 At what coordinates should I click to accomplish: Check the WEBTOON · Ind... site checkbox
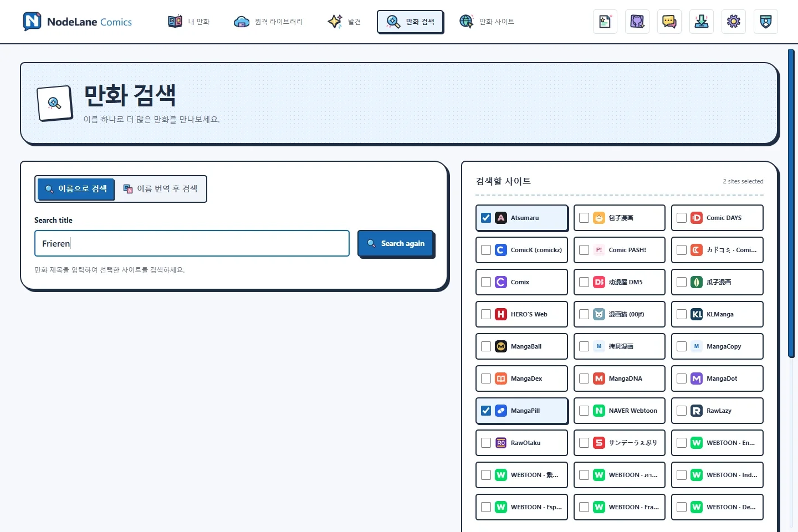coord(682,475)
